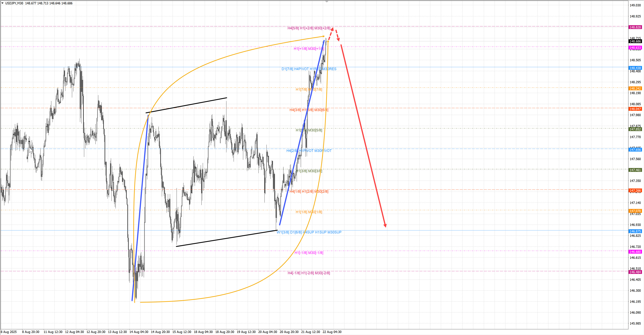
Task: Click the 14 Aug 04:30 time axis label
Action: pos(139,332)
